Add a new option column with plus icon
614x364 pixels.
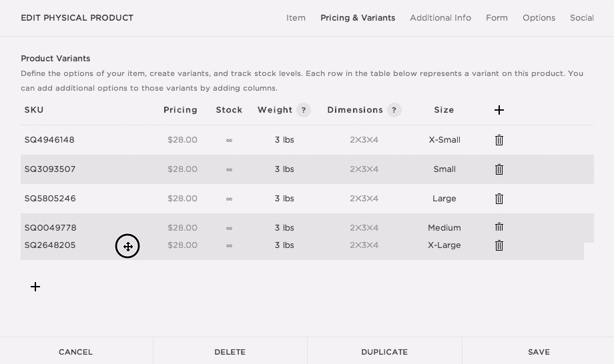[499, 110]
